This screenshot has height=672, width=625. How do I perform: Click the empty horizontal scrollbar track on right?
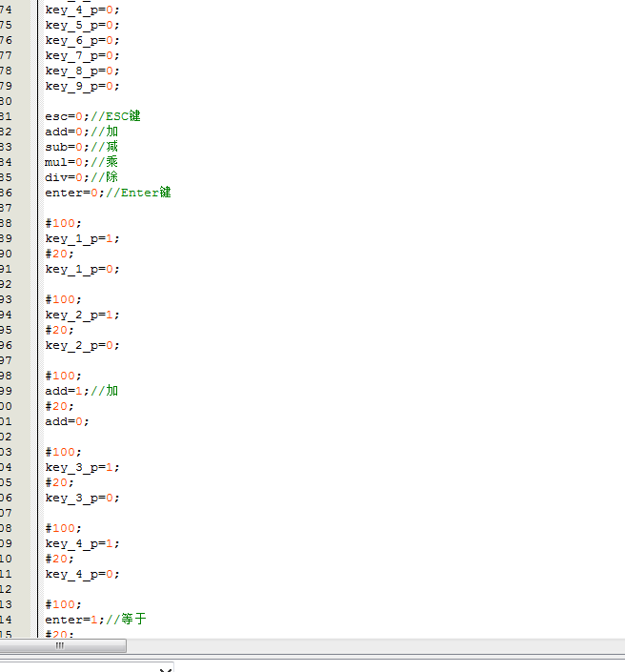tap(381, 646)
